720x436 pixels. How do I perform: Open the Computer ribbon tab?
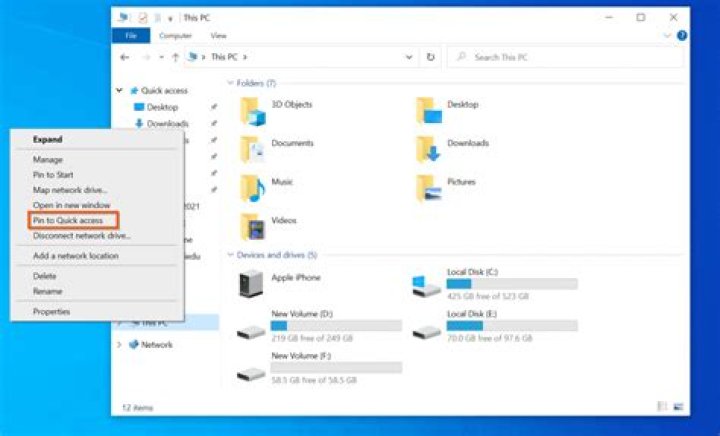pyautogui.click(x=175, y=35)
